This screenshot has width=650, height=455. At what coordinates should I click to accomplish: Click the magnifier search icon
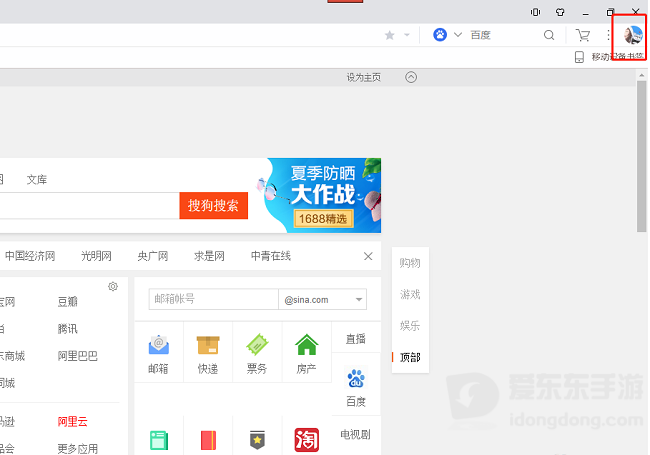pyautogui.click(x=549, y=35)
